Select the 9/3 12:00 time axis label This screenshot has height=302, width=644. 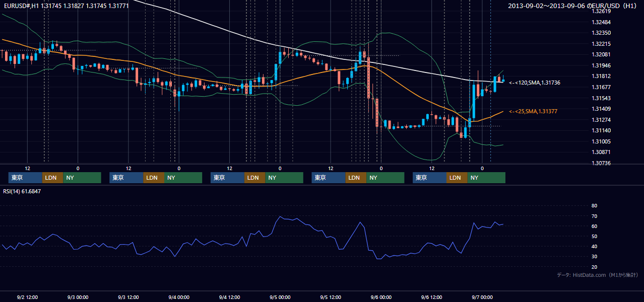pos(128,297)
